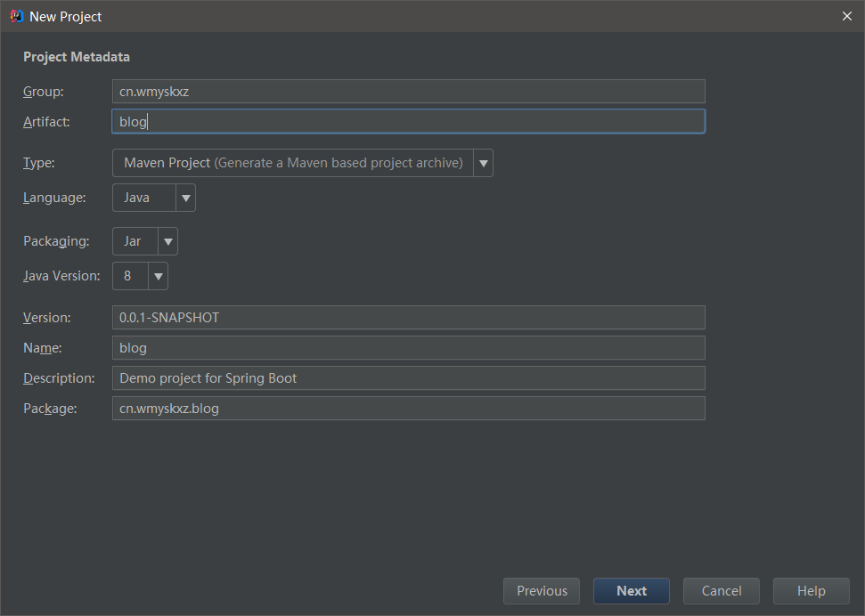The height and width of the screenshot is (616, 865).
Task: Edit the Version 0.0.1-SNAPSHOT field
Action: point(408,318)
